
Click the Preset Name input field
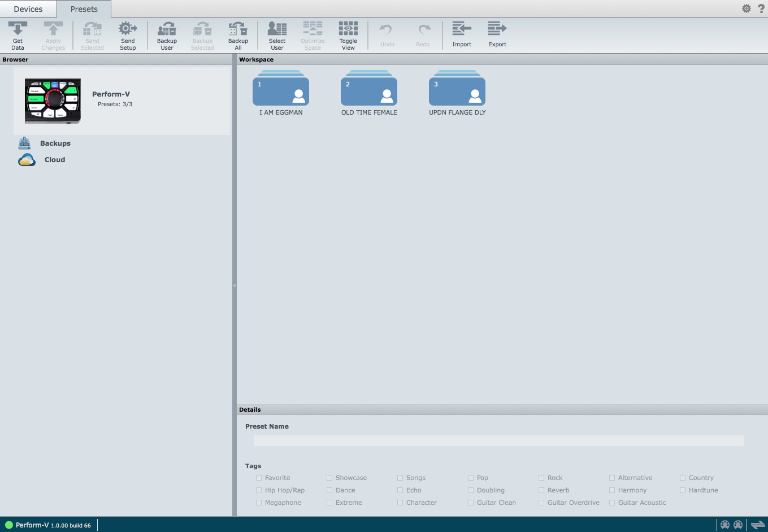point(498,441)
